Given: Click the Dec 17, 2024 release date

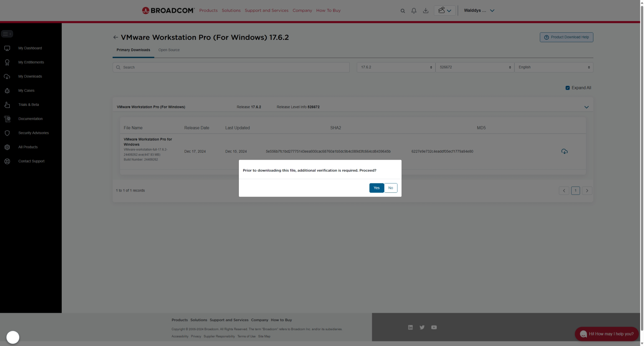Looking at the screenshot, I should pyautogui.click(x=195, y=151).
